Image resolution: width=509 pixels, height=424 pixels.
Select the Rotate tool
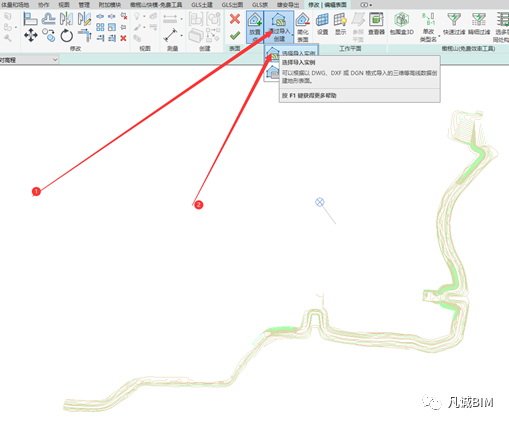(67, 35)
